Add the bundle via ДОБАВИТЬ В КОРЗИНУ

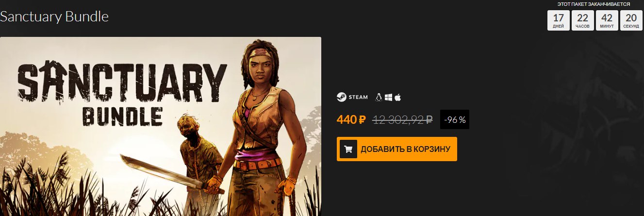pyautogui.click(x=397, y=149)
